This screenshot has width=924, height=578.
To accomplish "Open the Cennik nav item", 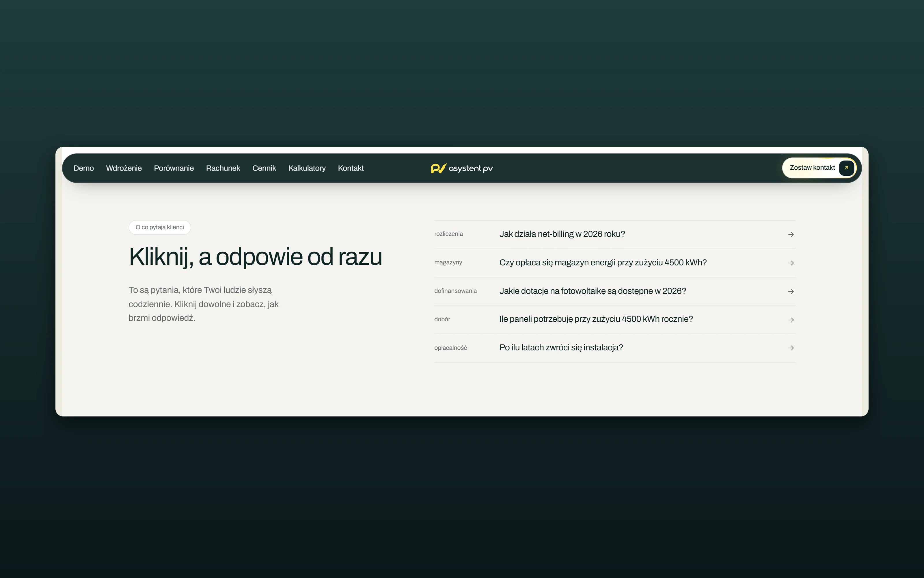I will [264, 168].
